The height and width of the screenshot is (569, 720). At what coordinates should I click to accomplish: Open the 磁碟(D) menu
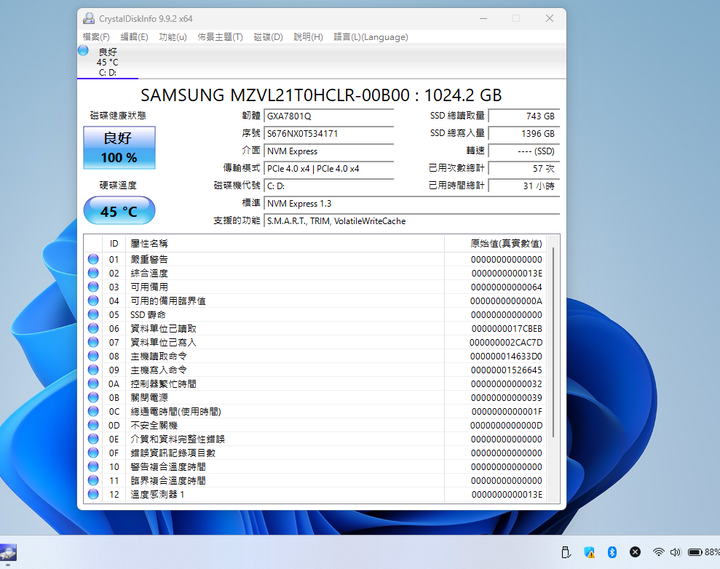pos(268,37)
